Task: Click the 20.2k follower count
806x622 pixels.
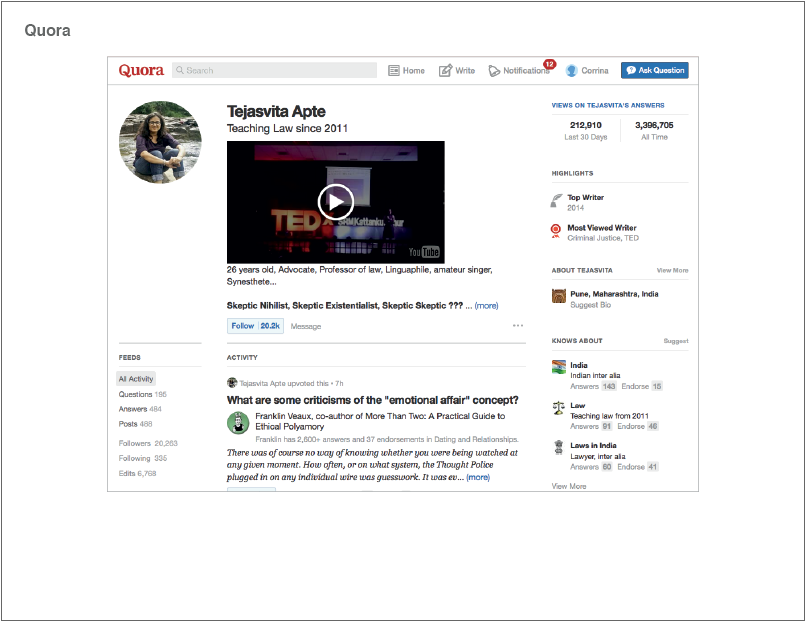Action: [x=270, y=326]
